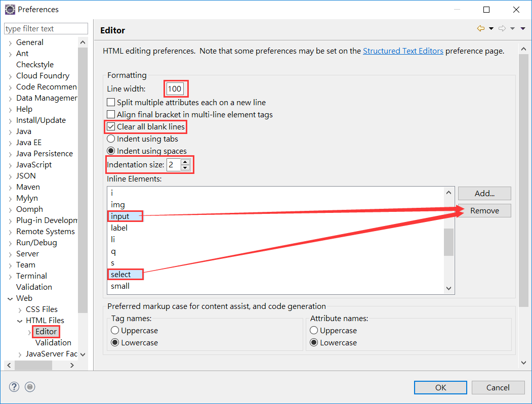Screen dimensions: 532x404
Task: Choose Uppercase for Tag names
Action: click(x=115, y=331)
